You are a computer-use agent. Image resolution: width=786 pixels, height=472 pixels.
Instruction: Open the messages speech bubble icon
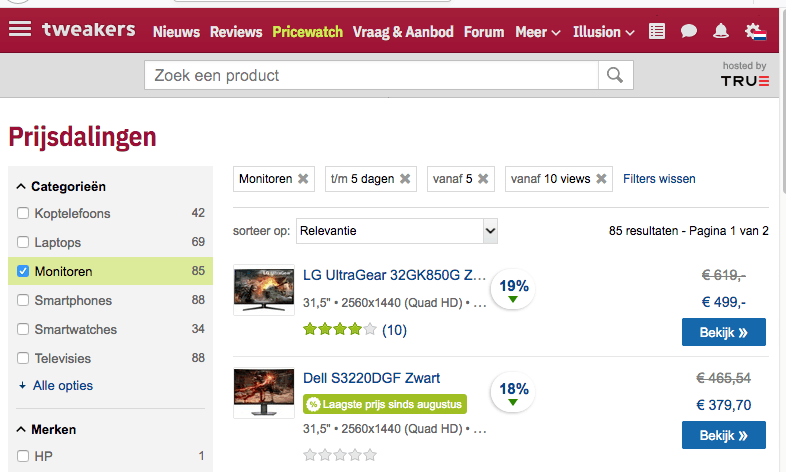[689, 31]
